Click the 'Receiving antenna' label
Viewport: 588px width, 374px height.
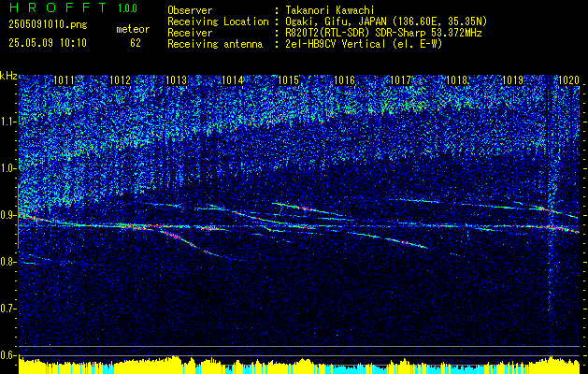[215, 44]
